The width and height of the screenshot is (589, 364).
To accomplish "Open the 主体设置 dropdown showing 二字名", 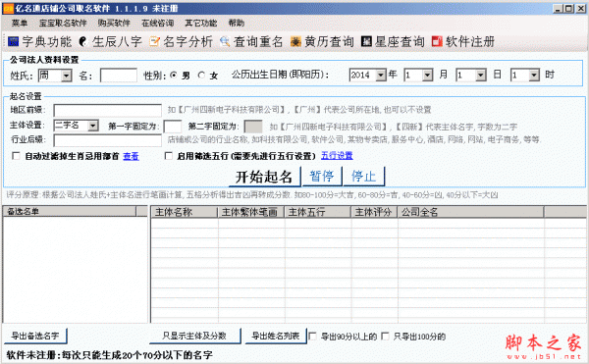I will point(93,126).
